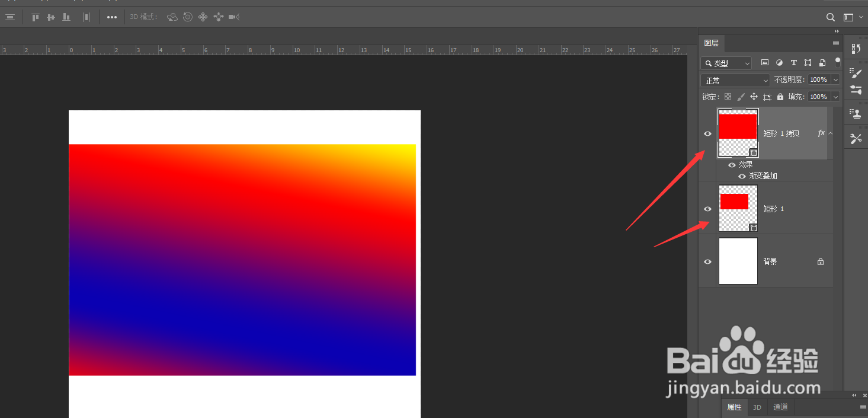868x418 pixels.
Task: Open properties panel flyout menu
Action: (x=863, y=407)
